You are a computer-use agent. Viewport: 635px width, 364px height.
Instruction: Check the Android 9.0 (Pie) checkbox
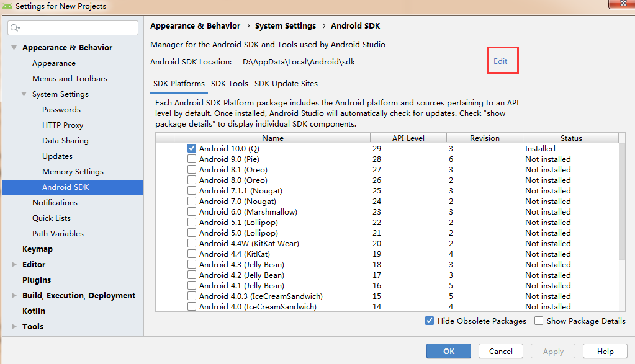tap(192, 159)
